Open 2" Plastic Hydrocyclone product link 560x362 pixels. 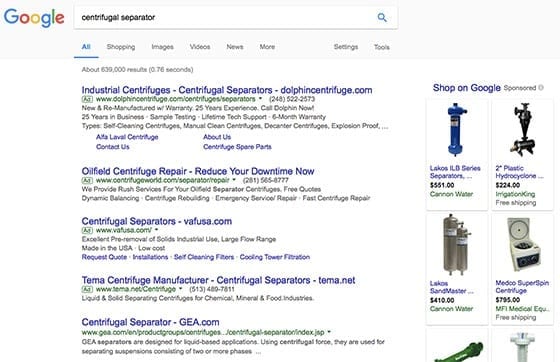click(520, 172)
